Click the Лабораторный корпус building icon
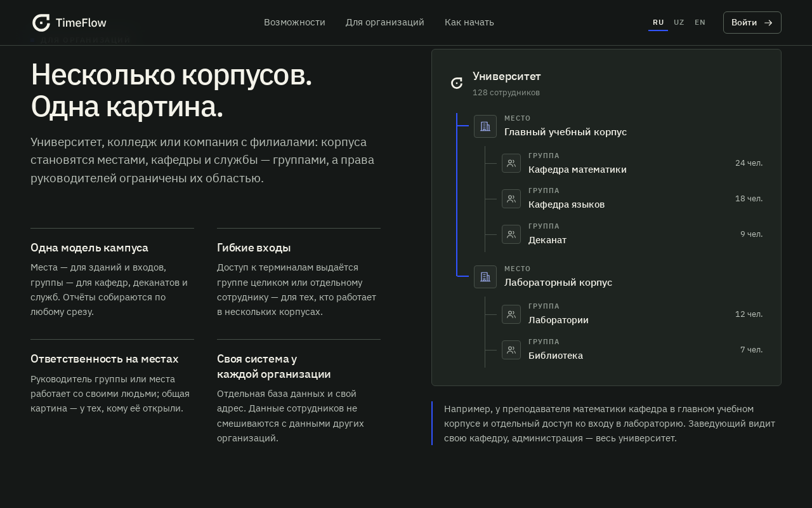This screenshot has width=812, height=508. point(485,277)
